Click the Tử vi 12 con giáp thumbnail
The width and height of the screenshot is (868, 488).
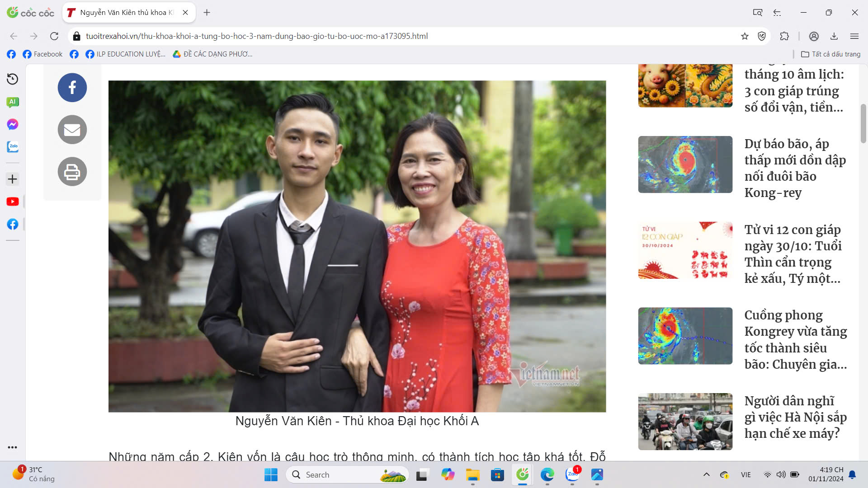pyautogui.click(x=685, y=250)
